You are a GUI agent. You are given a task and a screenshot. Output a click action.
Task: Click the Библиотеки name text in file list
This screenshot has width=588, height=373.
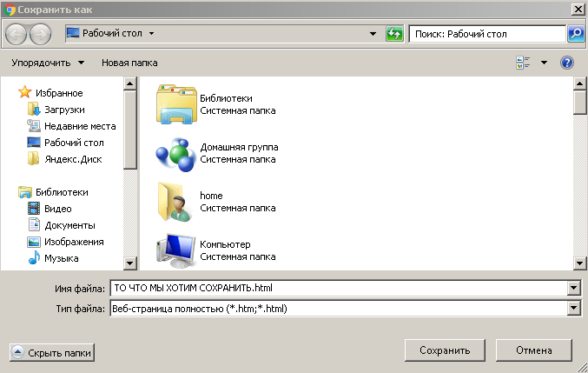[x=226, y=98]
